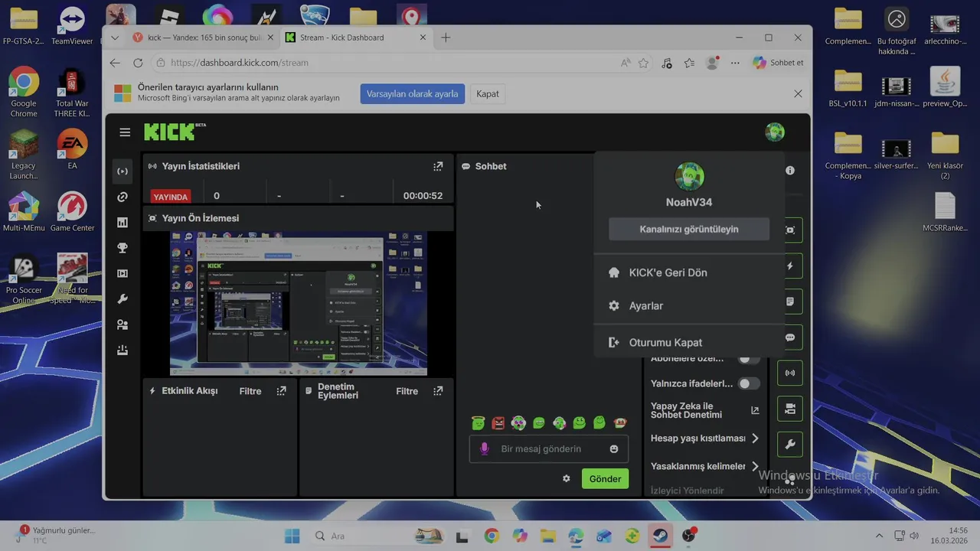Click the green broadcast signal quick action

(790, 373)
